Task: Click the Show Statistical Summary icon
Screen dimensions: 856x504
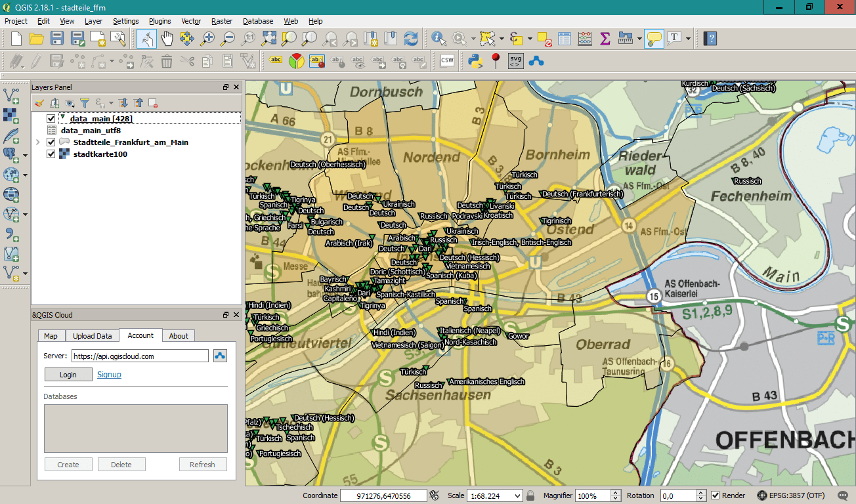Action: tap(604, 38)
